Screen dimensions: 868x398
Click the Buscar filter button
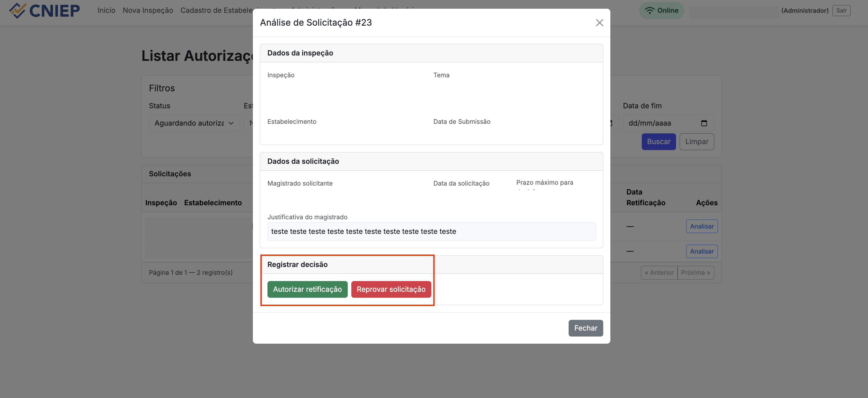coord(658,142)
